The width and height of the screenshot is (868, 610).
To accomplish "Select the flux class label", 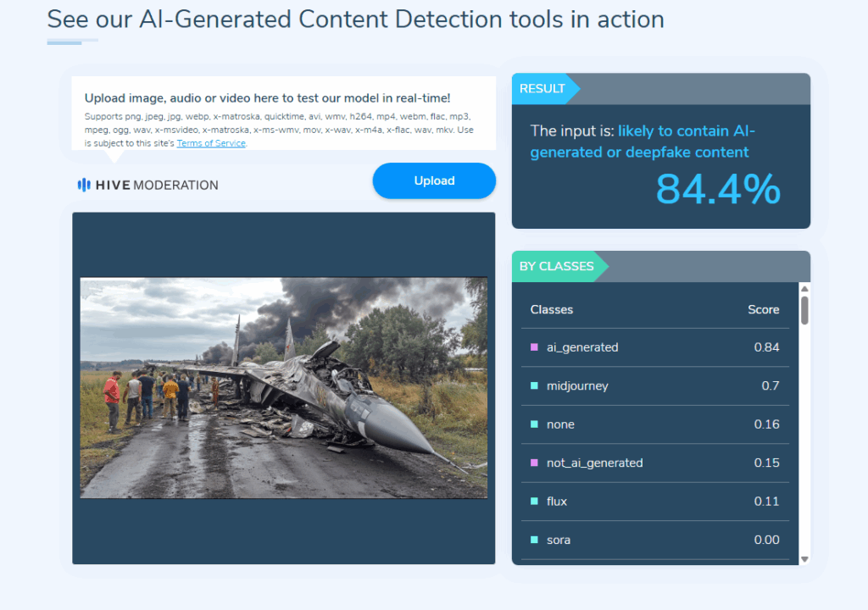I will tap(556, 502).
